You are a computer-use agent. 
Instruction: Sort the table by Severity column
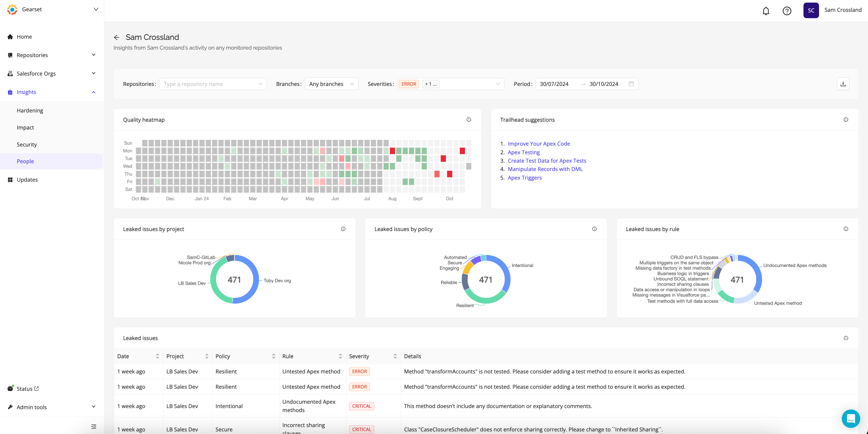[395, 356]
